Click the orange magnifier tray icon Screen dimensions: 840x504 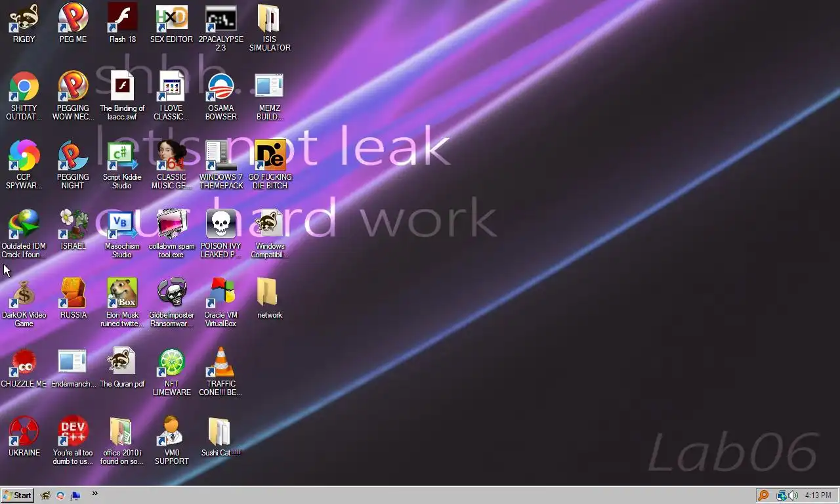763,495
